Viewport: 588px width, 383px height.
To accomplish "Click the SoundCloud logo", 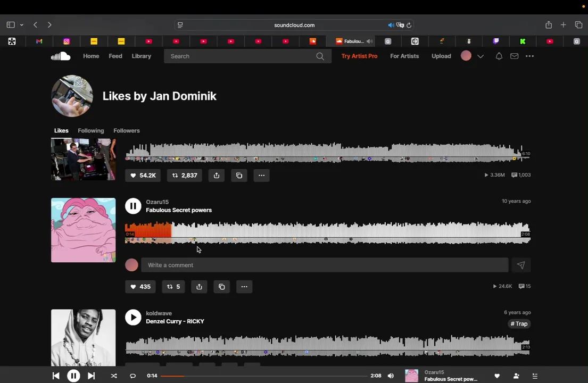I will point(61,56).
